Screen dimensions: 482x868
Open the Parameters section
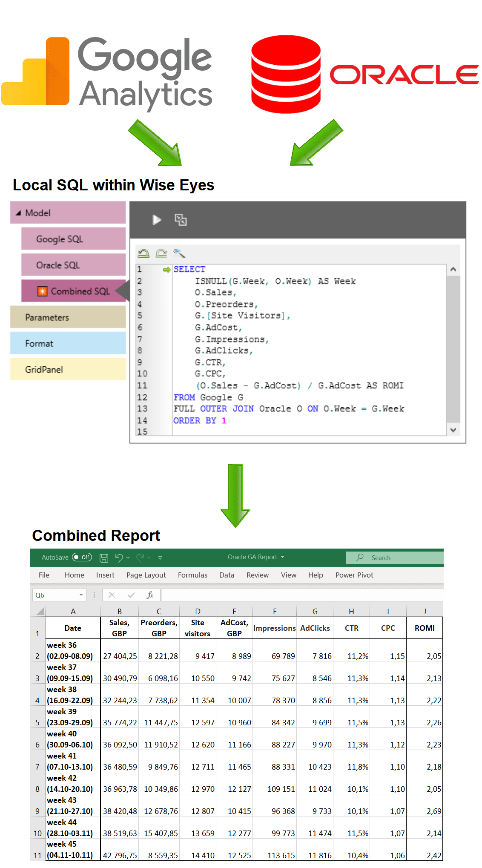tap(68, 317)
